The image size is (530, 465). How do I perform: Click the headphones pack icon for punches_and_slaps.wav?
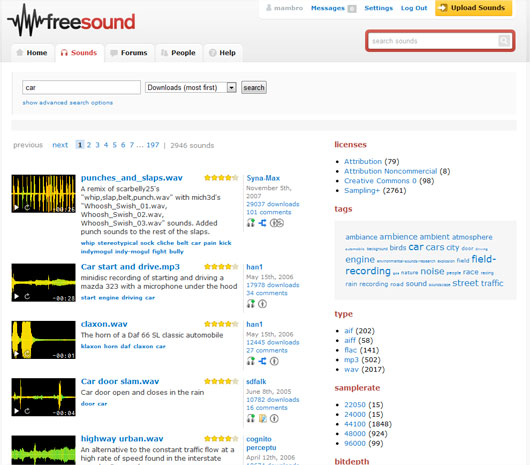(250, 223)
